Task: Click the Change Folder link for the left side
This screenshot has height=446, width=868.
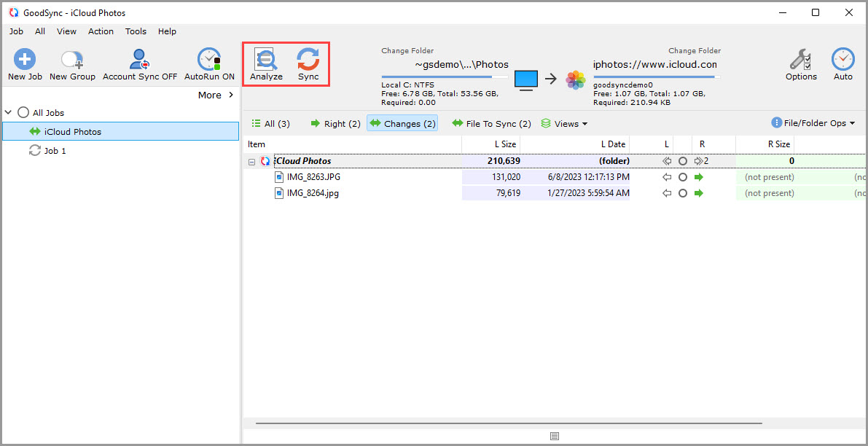Action: point(407,50)
